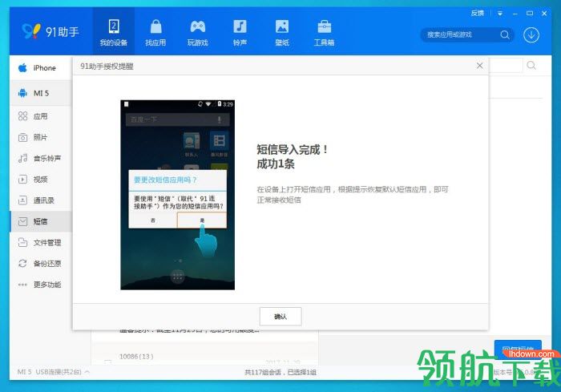Open 备份还原 in the sidebar
Image resolution: width=561 pixels, height=392 pixels.
point(41,264)
